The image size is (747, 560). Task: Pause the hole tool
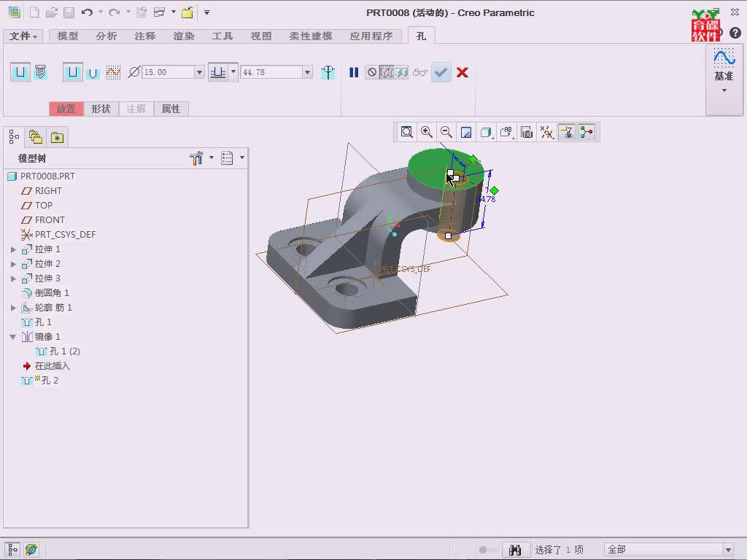click(x=354, y=72)
